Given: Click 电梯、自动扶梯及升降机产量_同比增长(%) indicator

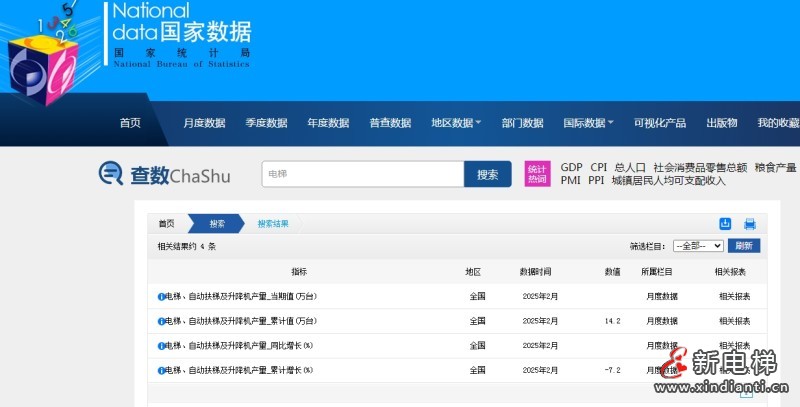Looking at the screenshot, I should point(239,346).
